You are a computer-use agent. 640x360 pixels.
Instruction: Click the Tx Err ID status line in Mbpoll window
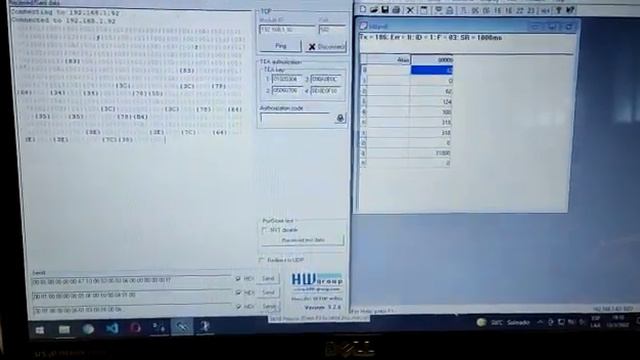coord(431,38)
